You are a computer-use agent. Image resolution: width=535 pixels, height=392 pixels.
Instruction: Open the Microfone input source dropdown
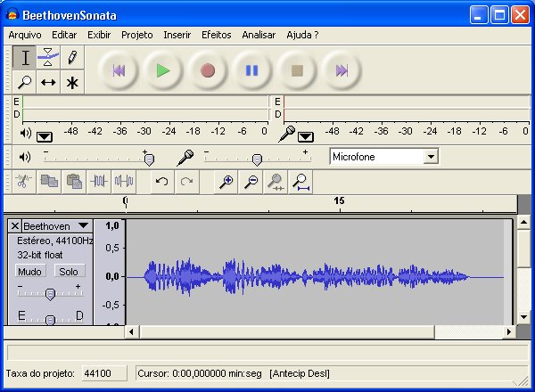(x=432, y=157)
